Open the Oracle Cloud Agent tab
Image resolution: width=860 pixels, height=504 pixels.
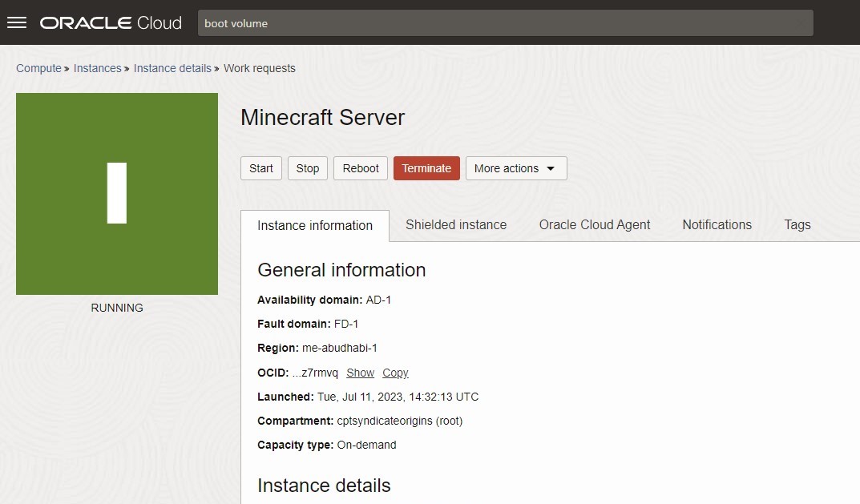tap(595, 225)
